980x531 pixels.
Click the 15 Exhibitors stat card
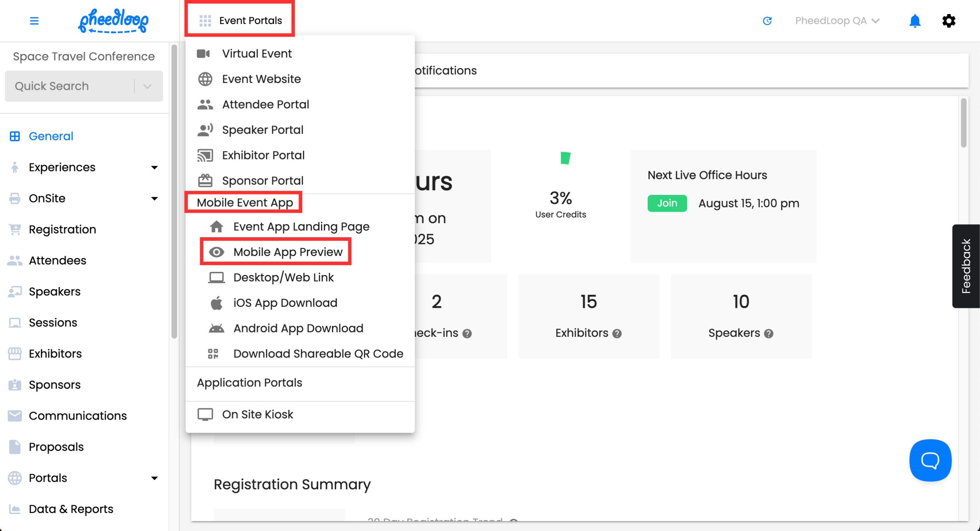[x=589, y=316]
